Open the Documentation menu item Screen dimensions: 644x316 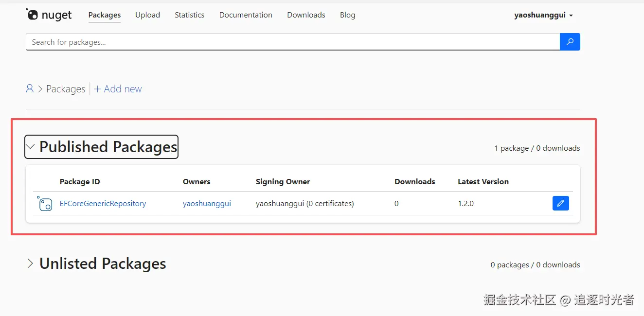point(246,15)
